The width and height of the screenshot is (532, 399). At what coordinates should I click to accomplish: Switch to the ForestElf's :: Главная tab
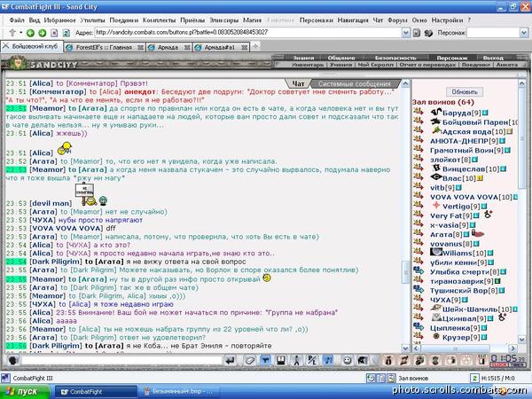point(104,48)
